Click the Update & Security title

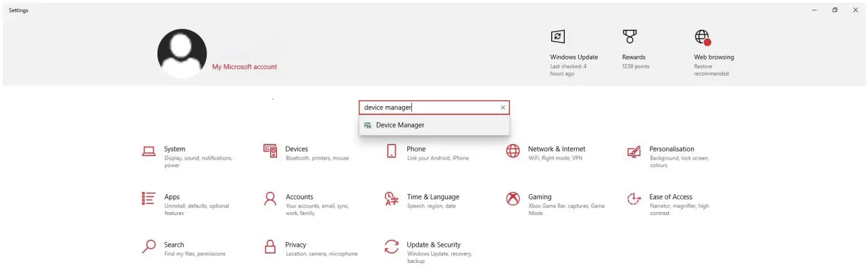[x=434, y=245]
